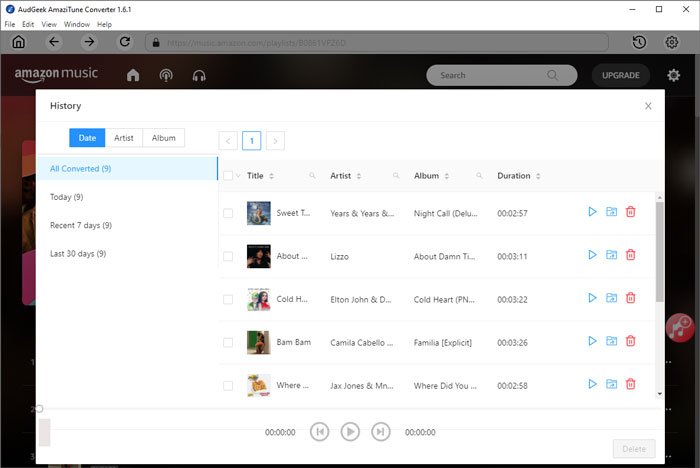Navigate back in browser toolbar
Viewport: 700px width, 468px height.
(54, 42)
